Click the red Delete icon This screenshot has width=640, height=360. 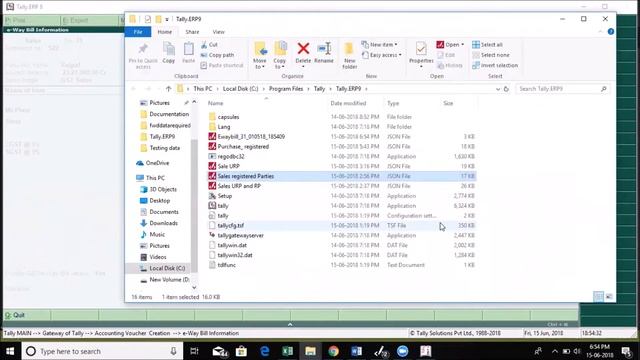303,49
